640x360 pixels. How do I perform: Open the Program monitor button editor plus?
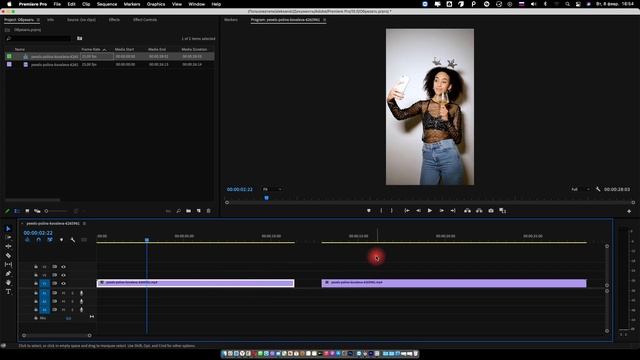(x=629, y=211)
